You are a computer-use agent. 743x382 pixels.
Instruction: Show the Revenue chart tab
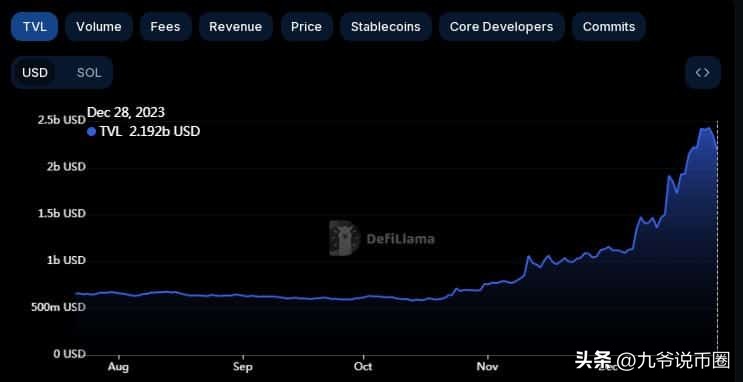pyautogui.click(x=236, y=27)
